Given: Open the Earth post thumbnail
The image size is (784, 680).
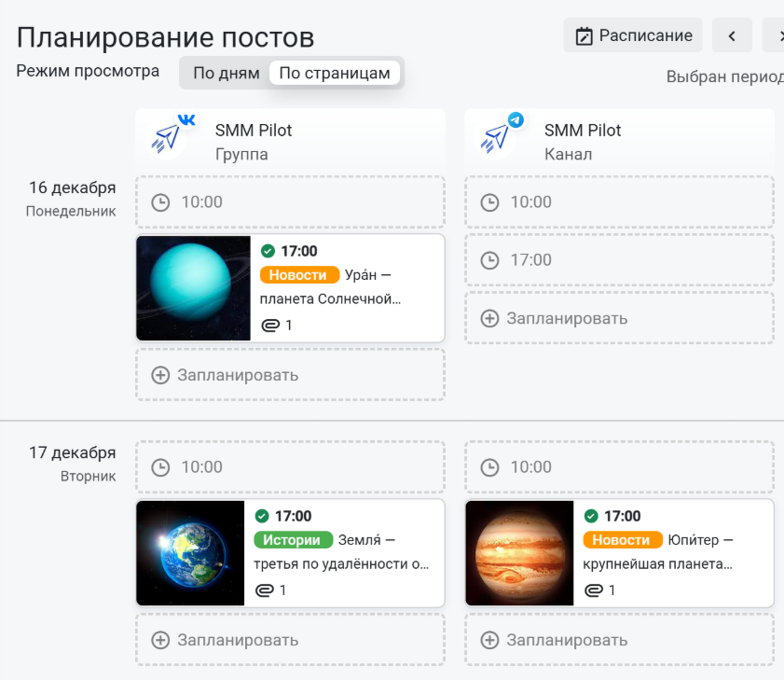Looking at the screenshot, I should 190,553.
